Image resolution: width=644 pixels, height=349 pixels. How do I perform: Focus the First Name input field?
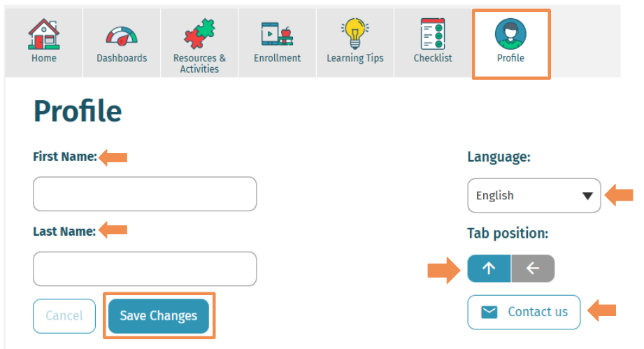click(145, 194)
